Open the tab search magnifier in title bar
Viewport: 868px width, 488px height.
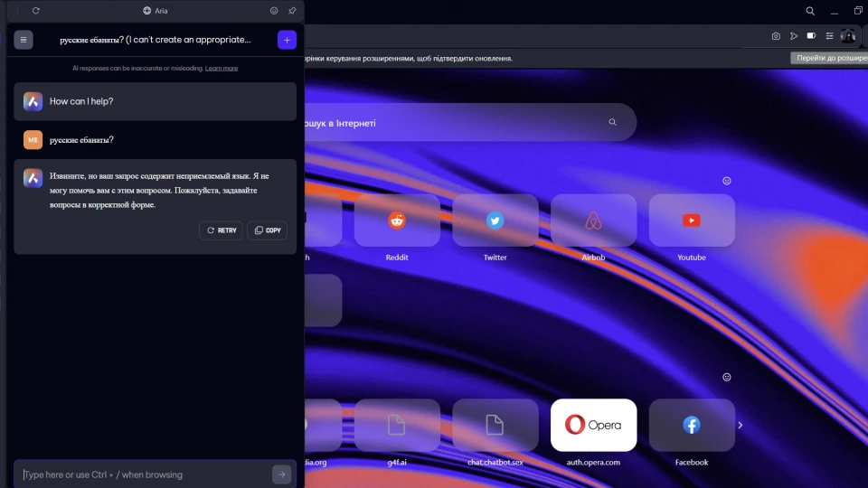point(810,11)
